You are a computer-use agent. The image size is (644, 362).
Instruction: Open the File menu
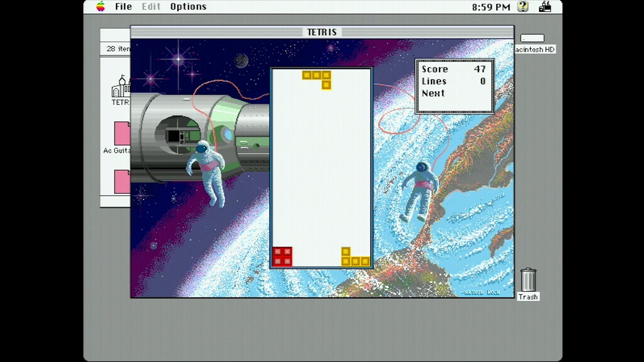[x=123, y=7]
